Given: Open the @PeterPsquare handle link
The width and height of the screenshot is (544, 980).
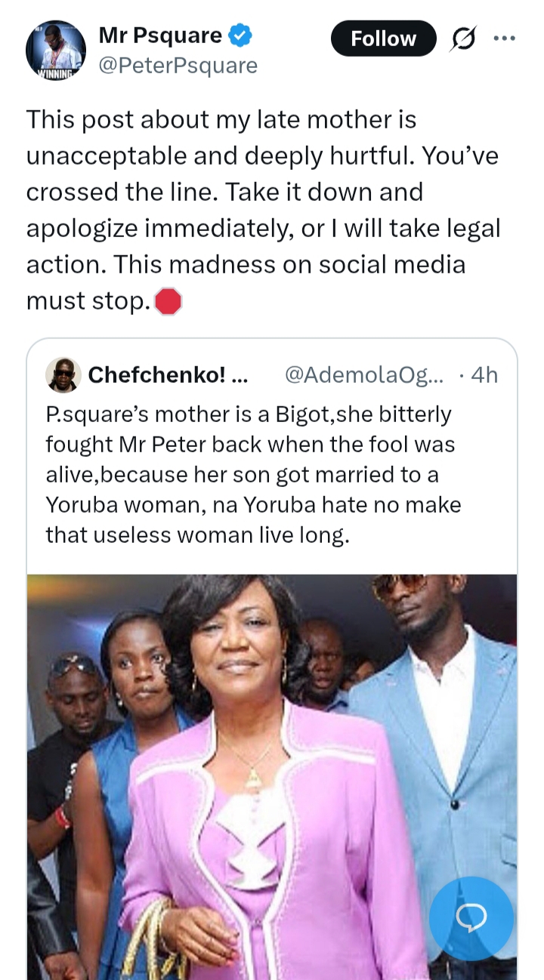Looking at the screenshot, I should [x=178, y=66].
